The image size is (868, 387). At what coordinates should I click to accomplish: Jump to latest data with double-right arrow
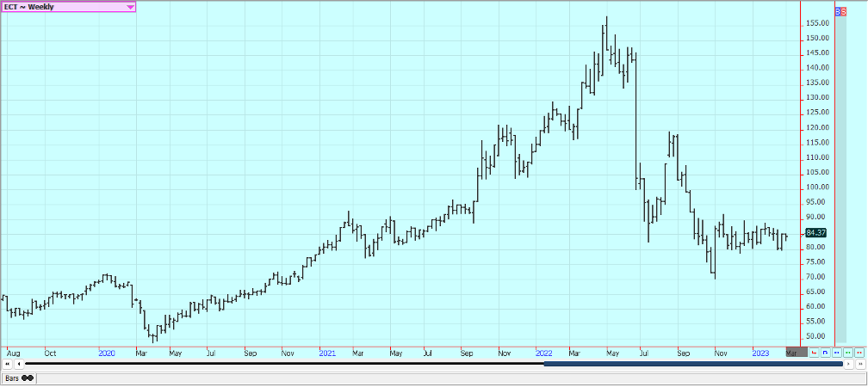859,364
